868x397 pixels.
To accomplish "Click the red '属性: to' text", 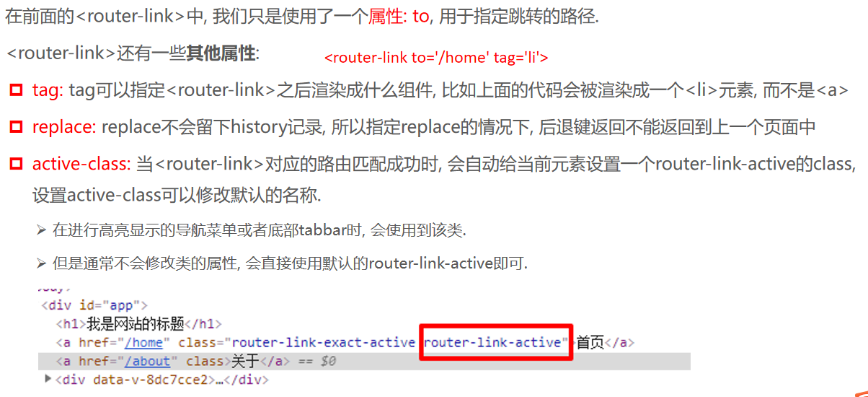I will pyautogui.click(x=399, y=17).
